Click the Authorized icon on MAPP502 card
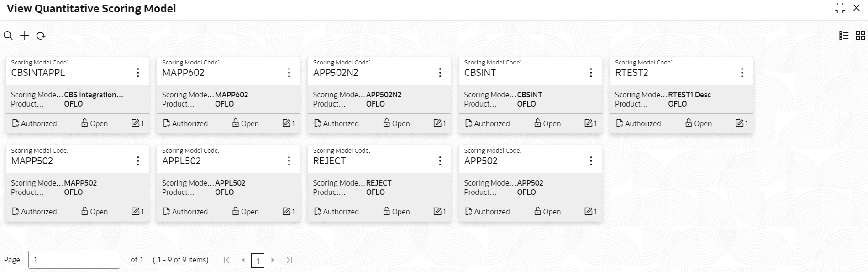This screenshot has height=272, width=868. pos(16,211)
